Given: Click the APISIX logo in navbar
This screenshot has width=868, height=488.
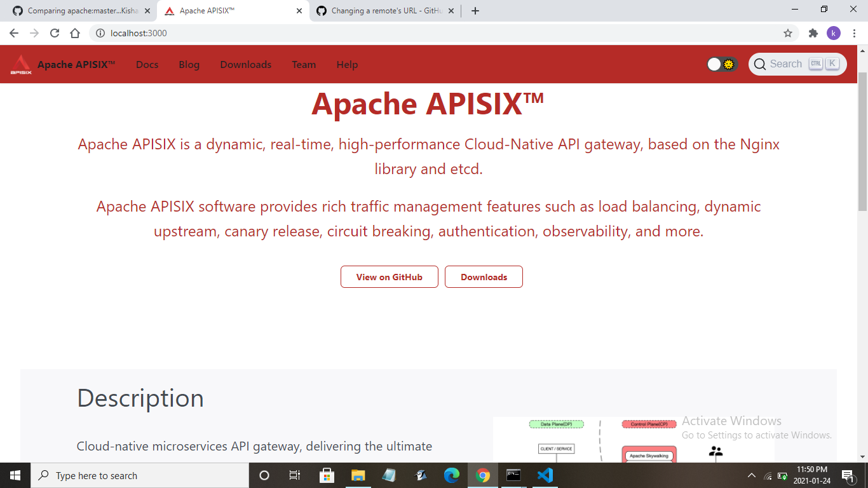Looking at the screenshot, I should coord(20,64).
